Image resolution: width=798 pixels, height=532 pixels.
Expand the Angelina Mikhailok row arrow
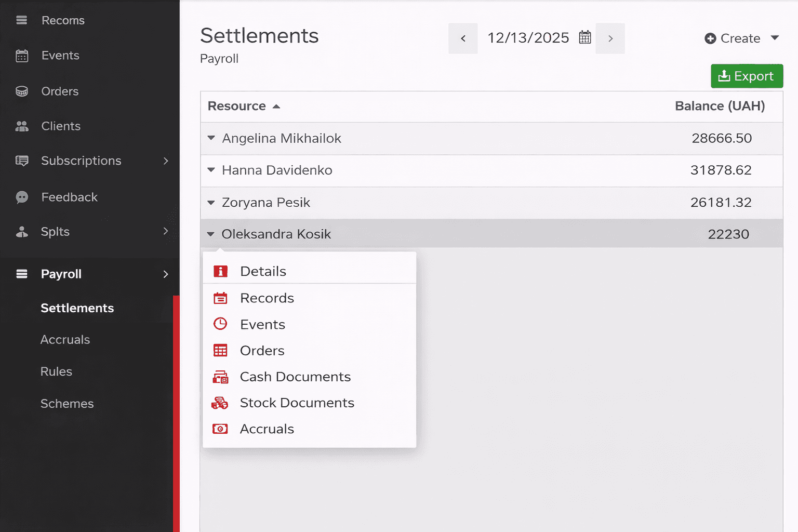(211, 138)
